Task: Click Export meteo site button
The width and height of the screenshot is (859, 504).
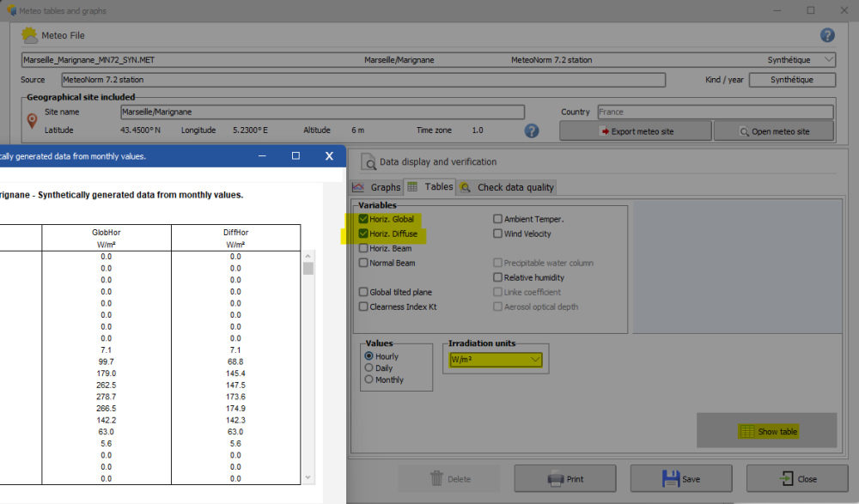Action: pyautogui.click(x=636, y=131)
